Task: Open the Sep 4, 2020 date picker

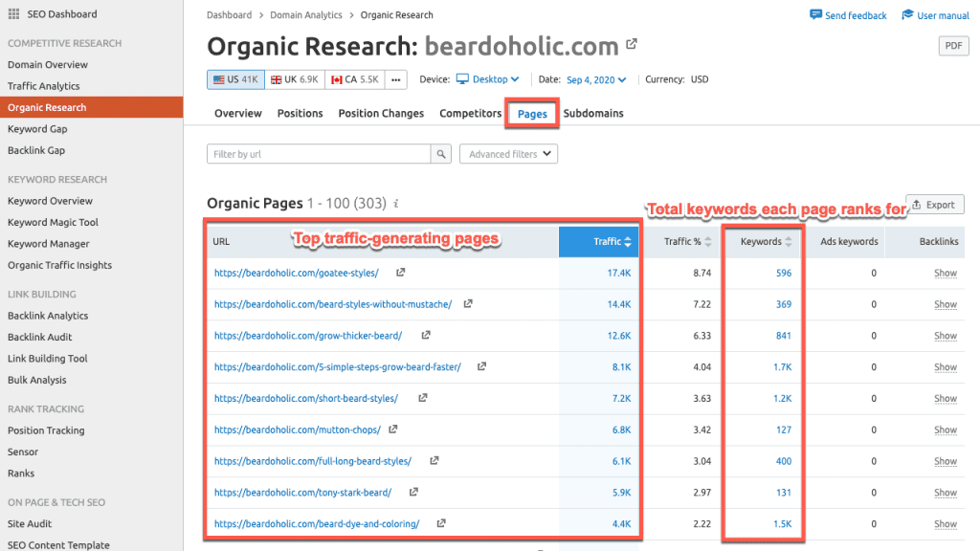Action: [596, 79]
